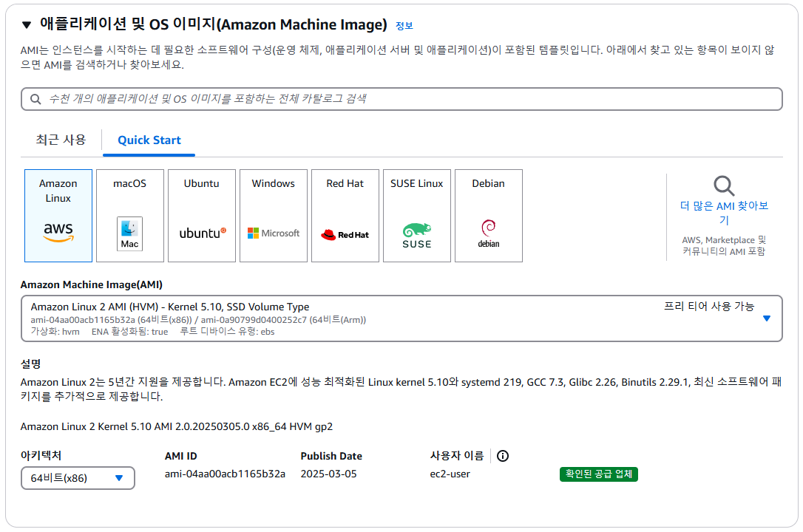This screenshot has width=803, height=532.
Task: Click the Publish Date 2025-03-05 value
Action: [329, 474]
